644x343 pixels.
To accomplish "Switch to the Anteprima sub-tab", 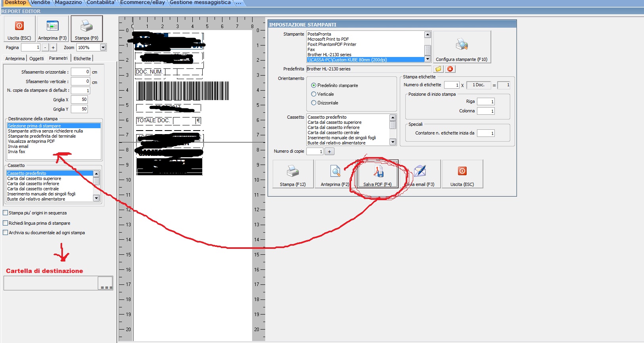I will click(x=15, y=59).
